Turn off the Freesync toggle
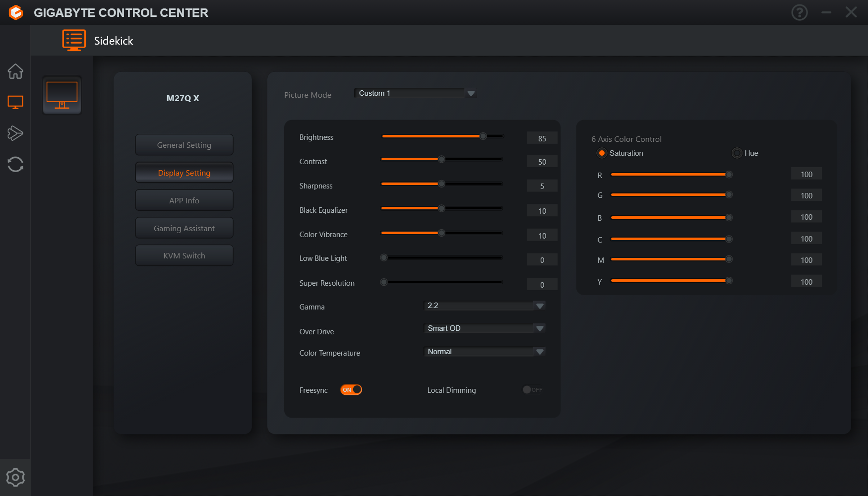The width and height of the screenshot is (868, 496). tap(351, 390)
